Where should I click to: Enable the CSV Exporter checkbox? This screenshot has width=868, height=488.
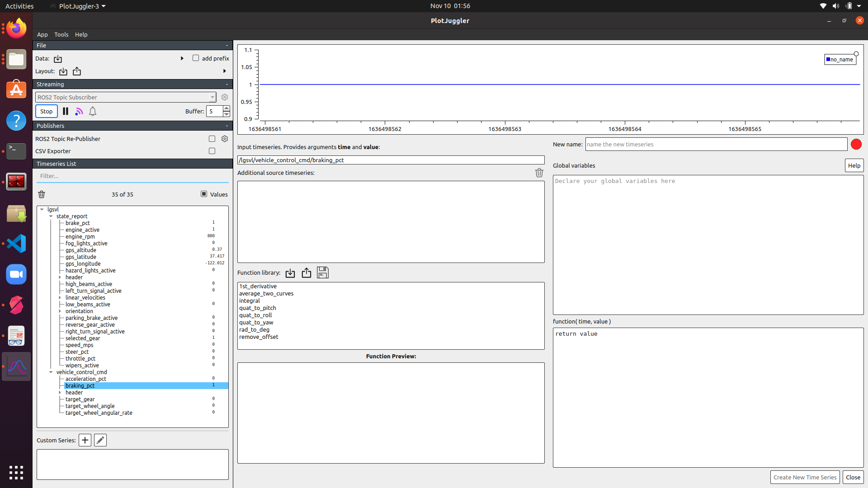point(212,151)
